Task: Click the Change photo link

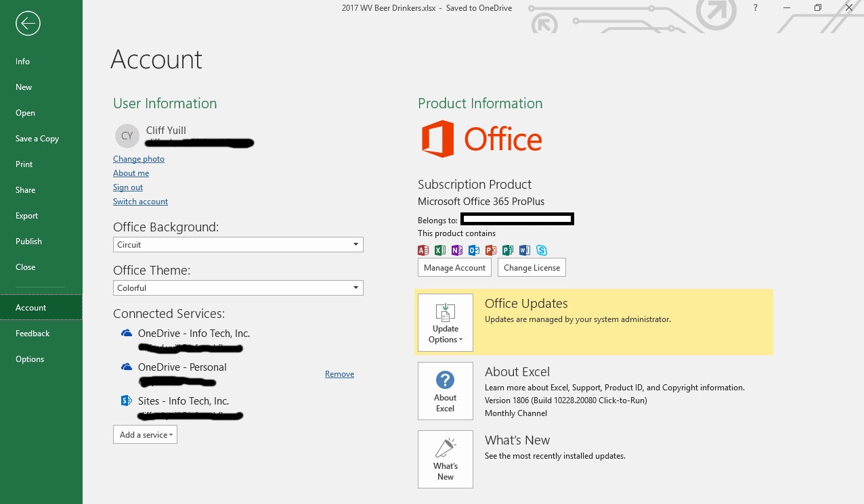Action: click(139, 159)
